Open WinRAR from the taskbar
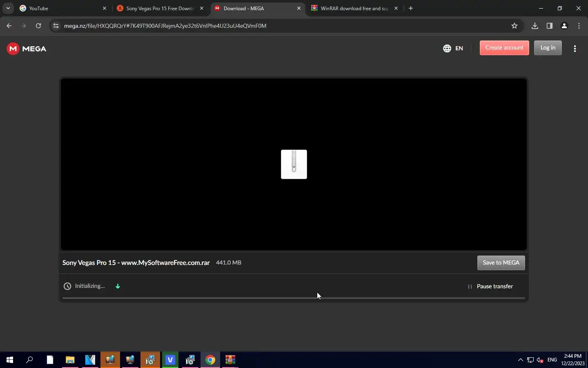588x368 pixels. (230, 360)
